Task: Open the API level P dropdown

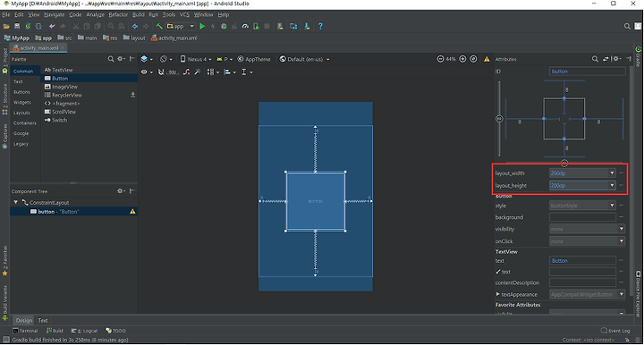Action: point(225,59)
